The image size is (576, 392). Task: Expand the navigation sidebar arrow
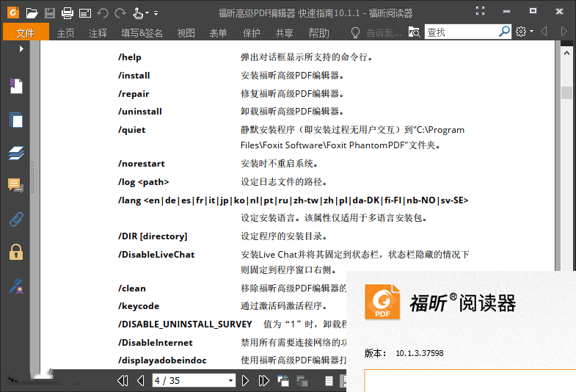[21, 48]
